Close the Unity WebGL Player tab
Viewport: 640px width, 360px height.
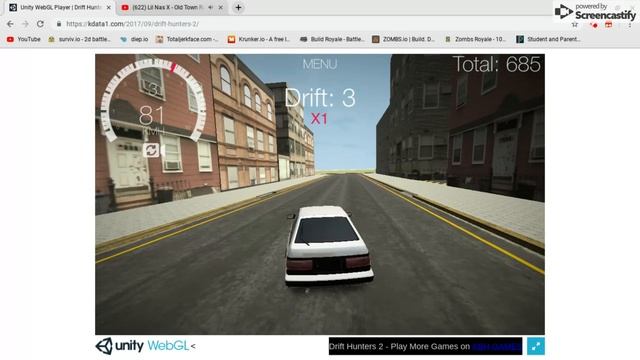click(109, 7)
